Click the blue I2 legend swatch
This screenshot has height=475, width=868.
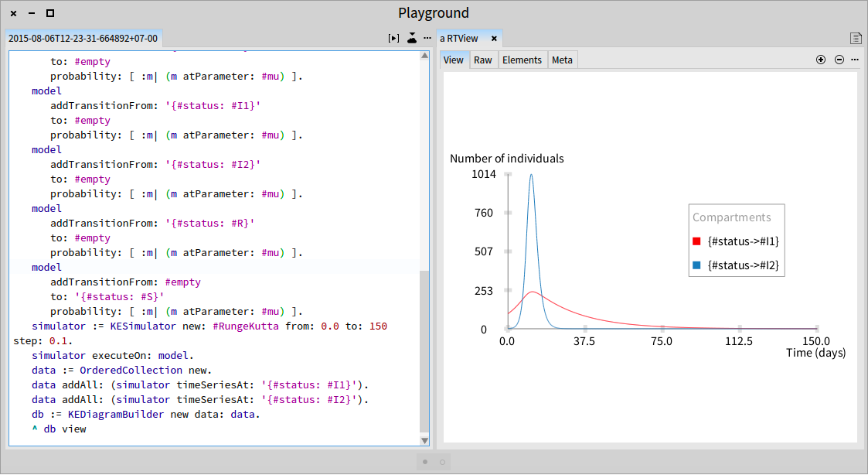(696, 265)
